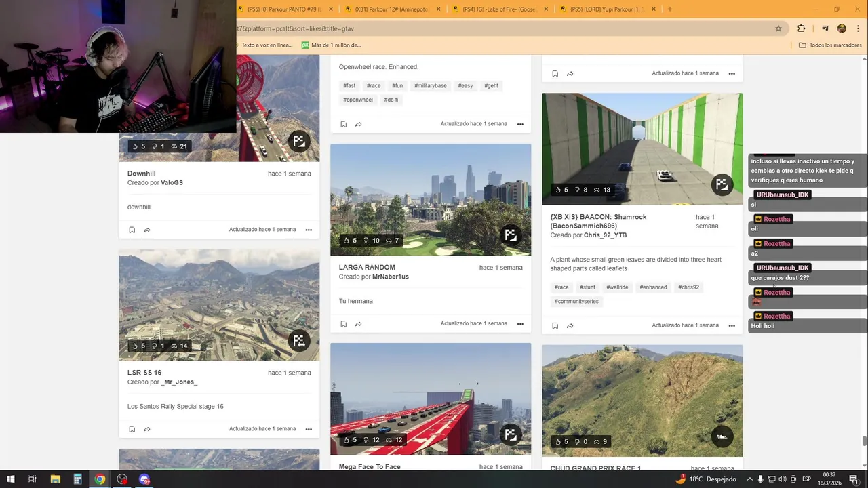This screenshot has height=488, width=868.
Task: Open the Todos los marcadores folder
Action: pos(830,45)
